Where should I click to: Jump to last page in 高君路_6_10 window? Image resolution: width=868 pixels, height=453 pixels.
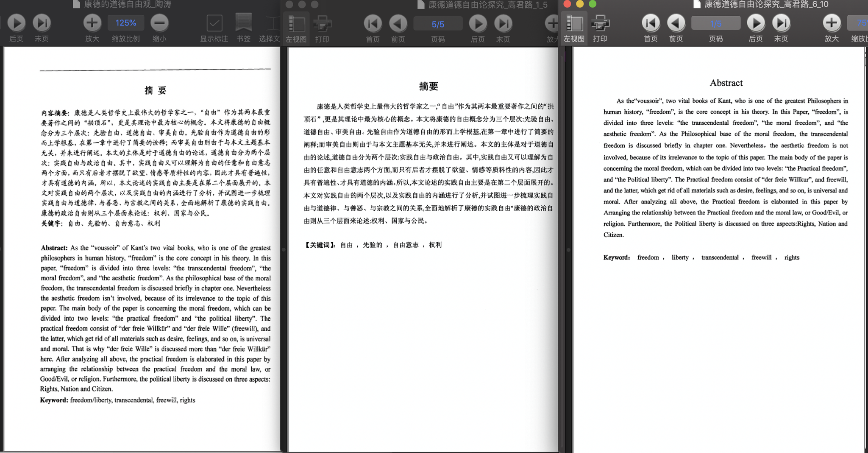click(781, 23)
